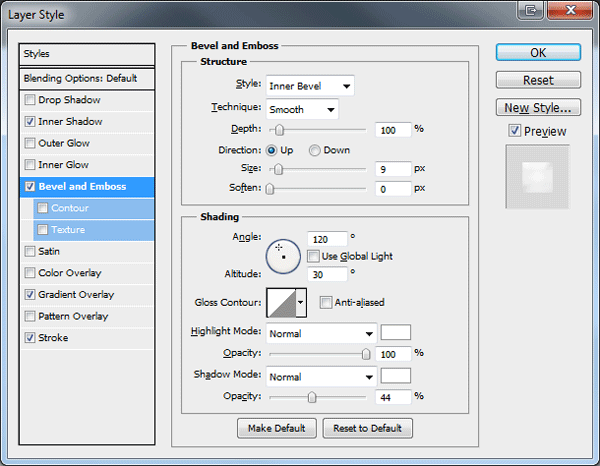This screenshot has width=600, height=466.
Task: Click the Depth slider handle
Action: [x=279, y=130]
